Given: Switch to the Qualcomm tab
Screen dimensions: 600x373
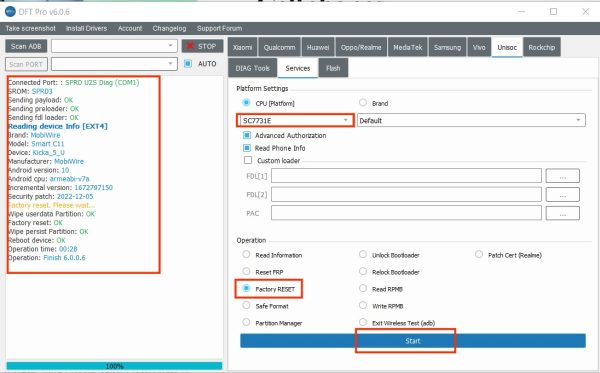Looking at the screenshot, I should tap(279, 47).
